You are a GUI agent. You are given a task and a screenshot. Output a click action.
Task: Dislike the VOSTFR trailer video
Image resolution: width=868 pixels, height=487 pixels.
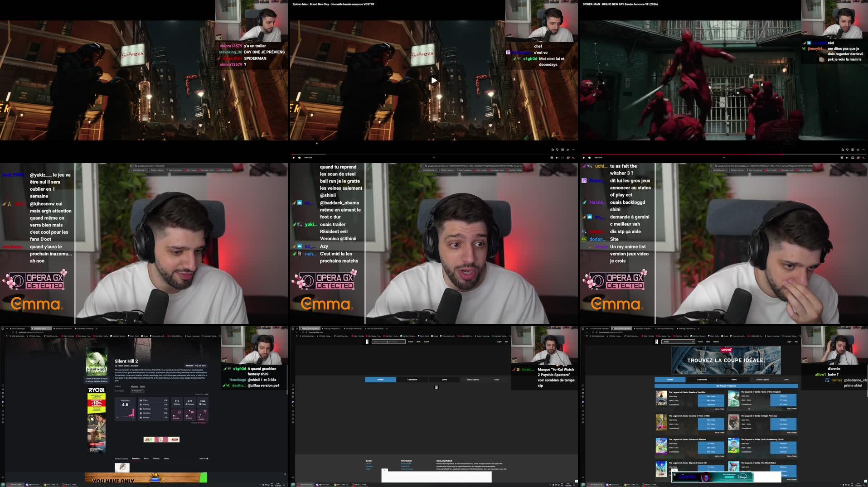[x=557, y=149]
